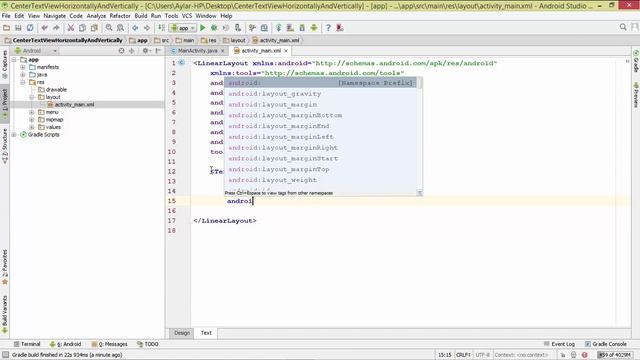640x360 pixels.
Task: Collapse the layout folder node
Action: pos(32,97)
